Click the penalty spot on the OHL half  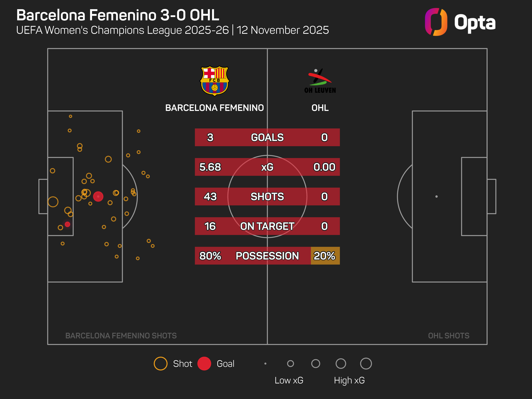tap(437, 196)
